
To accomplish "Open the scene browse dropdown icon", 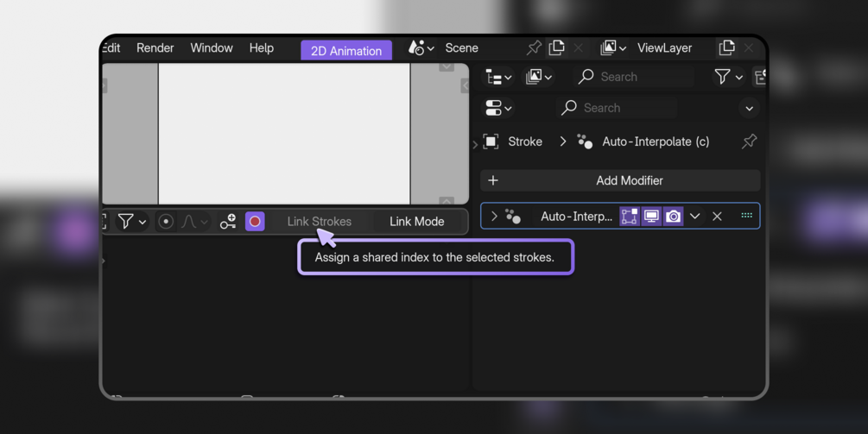I will pos(421,48).
